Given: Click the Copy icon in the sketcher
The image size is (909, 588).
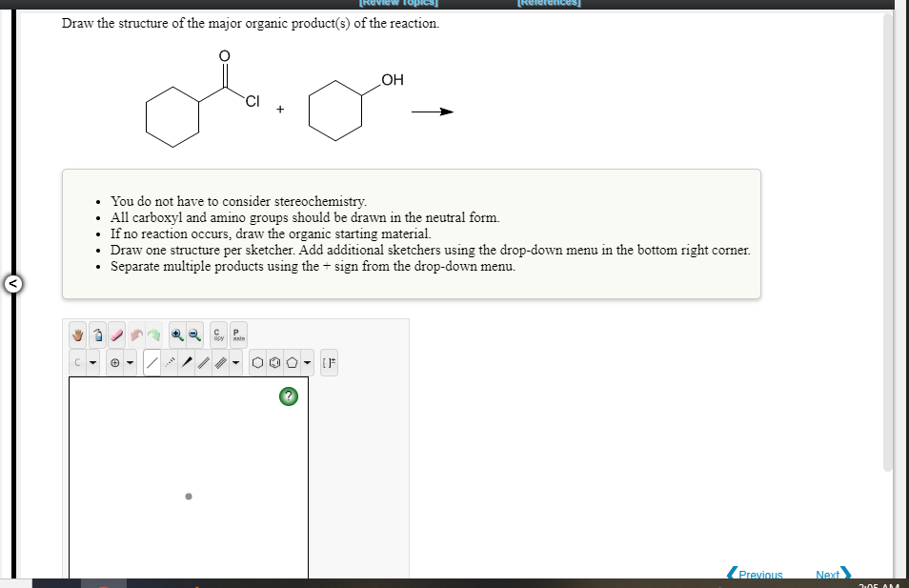Looking at the screenshot, I should tap(218, 335).
